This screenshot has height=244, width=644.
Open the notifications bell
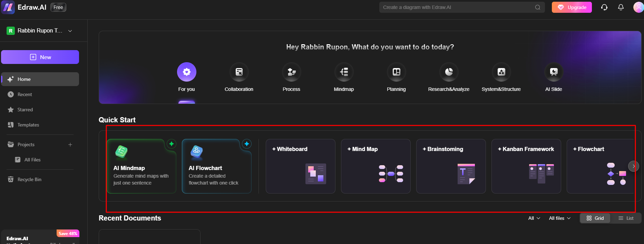(621, 7)
